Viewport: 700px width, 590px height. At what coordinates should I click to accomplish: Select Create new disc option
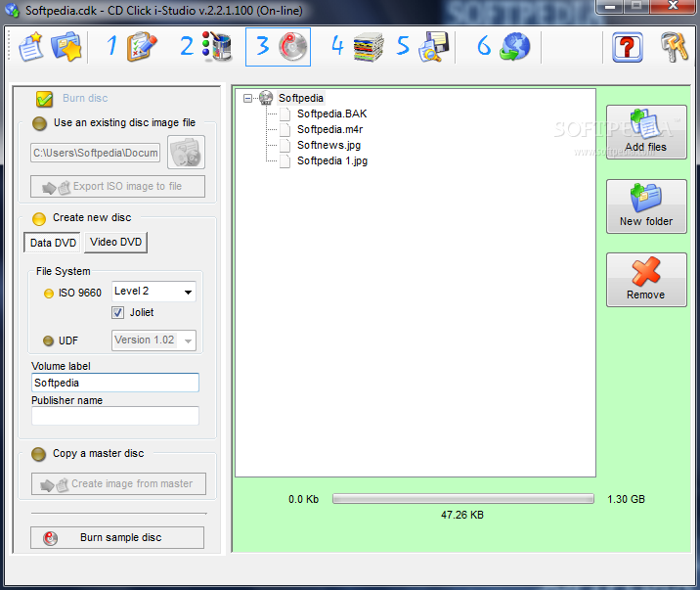[39, 218]
